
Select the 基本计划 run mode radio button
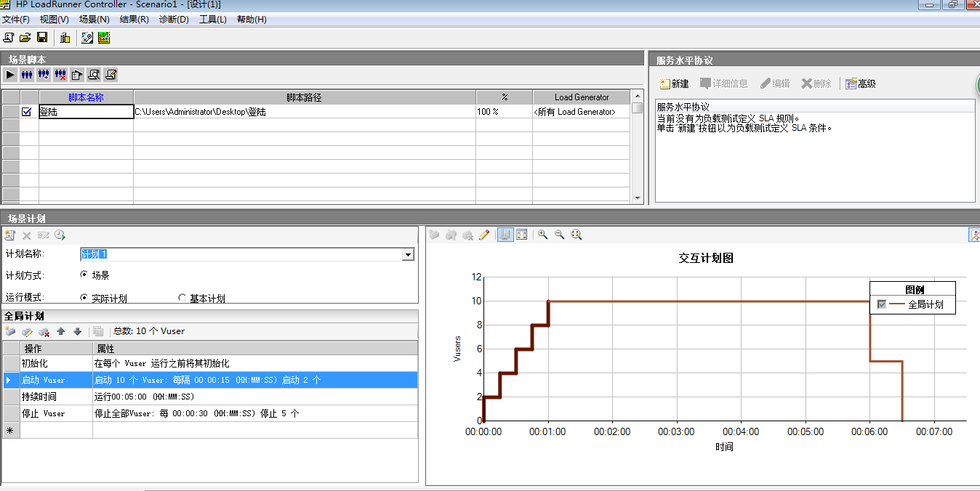182,298
